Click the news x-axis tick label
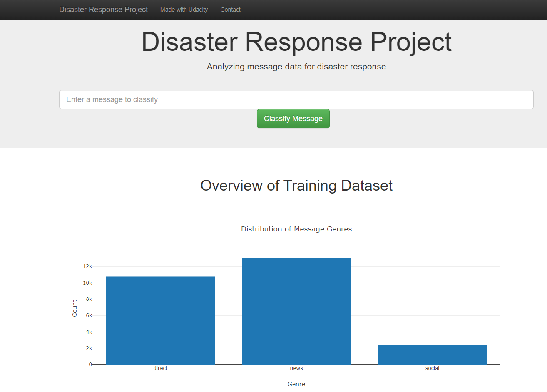Screen dimensions: 547x392 pos(296,368)
